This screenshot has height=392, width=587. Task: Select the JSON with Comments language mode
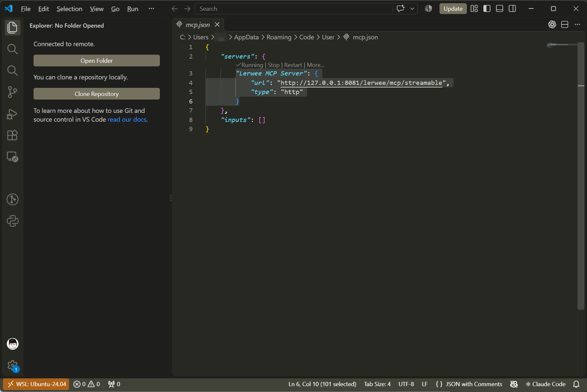[469, 384]
